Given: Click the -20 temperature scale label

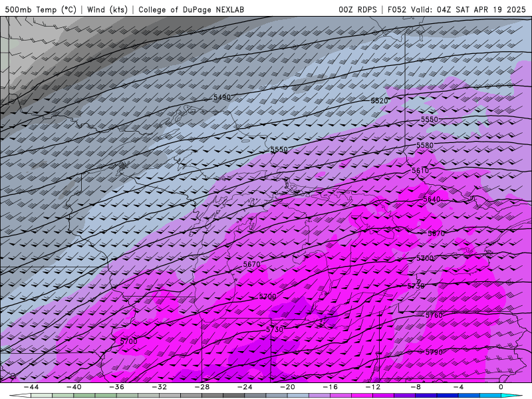Looking at the screenshot, I should point(288,387).
